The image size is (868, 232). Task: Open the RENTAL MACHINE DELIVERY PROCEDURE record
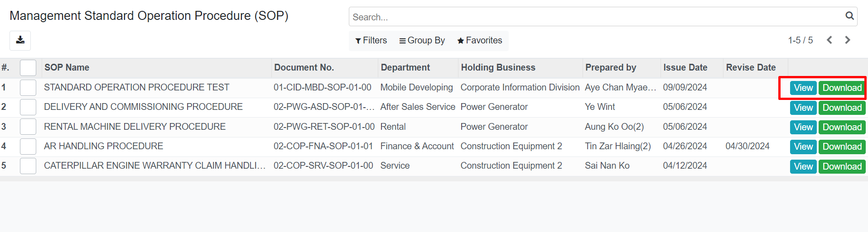[135, 127]
